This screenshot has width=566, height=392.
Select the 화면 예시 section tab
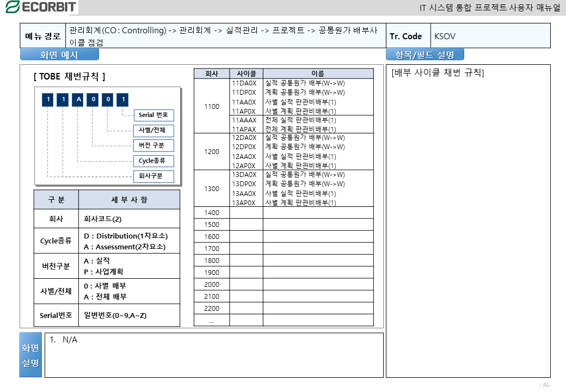tap(59, 55)
